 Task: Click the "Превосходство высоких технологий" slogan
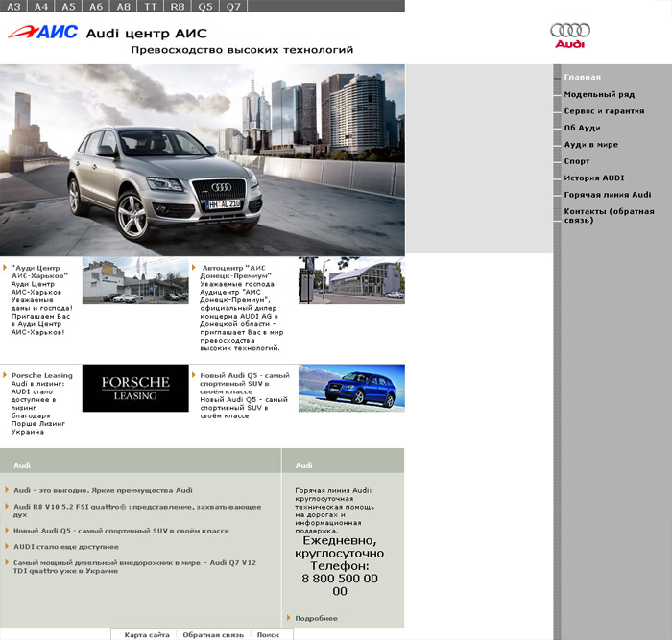point(242,50)
